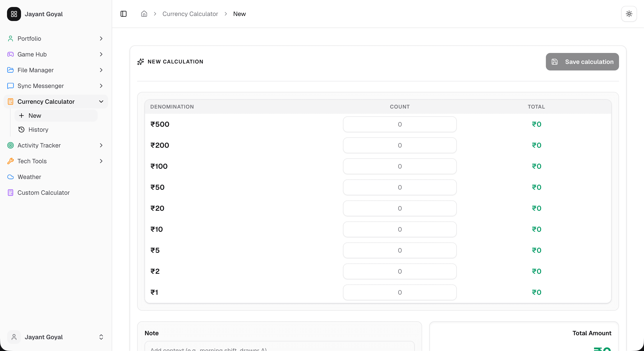Open the File Manager menu item
The image size is (644, 351).
coord(56,70)
